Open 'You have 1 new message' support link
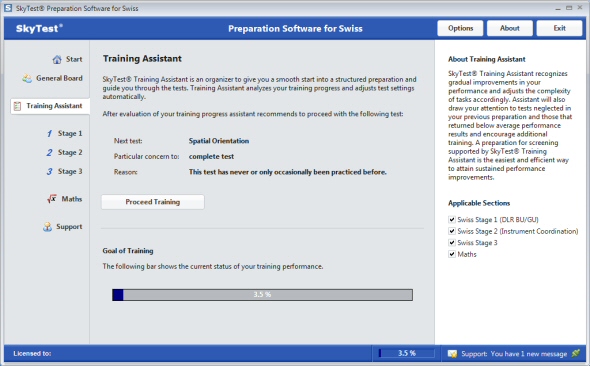Screen dimensions: 590x366 coord(529,354)
